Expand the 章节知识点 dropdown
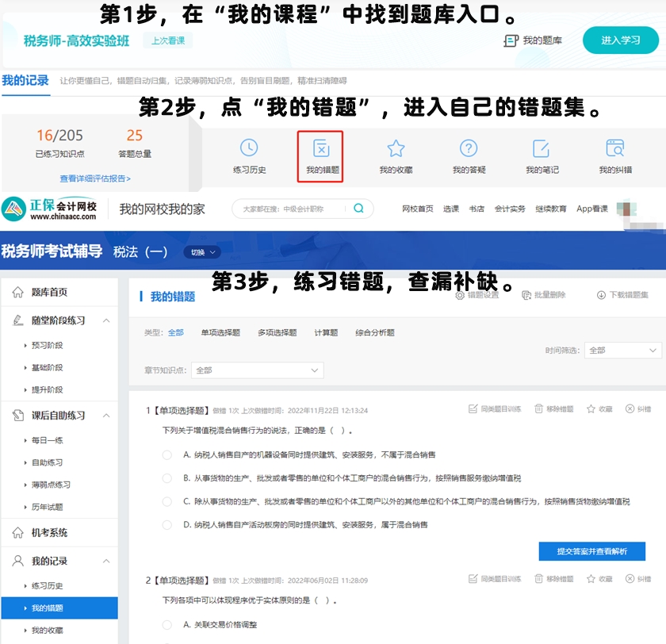This screenshot has height=644, width=666. 258,370
